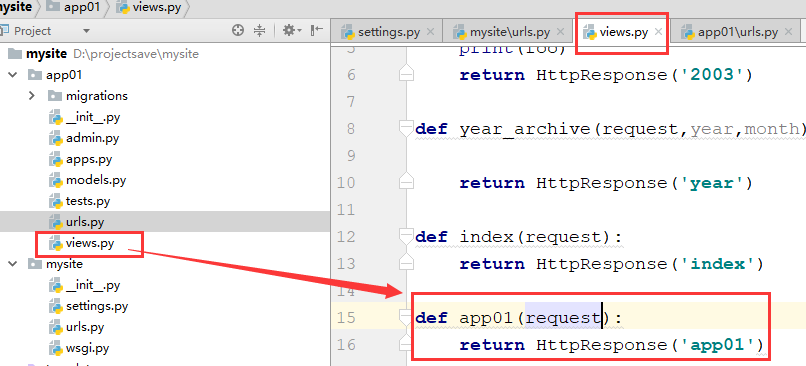The image size is (806, 366).
Task: Click the 'year_archive' function name
Action: click(x=525, y=129)
